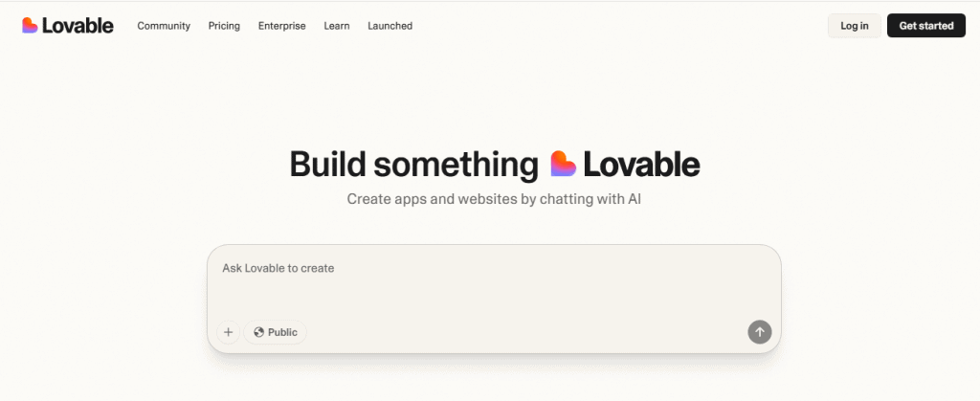Viewport: 980px width, 401px height.
Task: Click the plus attach button
Action: (228, 332)
